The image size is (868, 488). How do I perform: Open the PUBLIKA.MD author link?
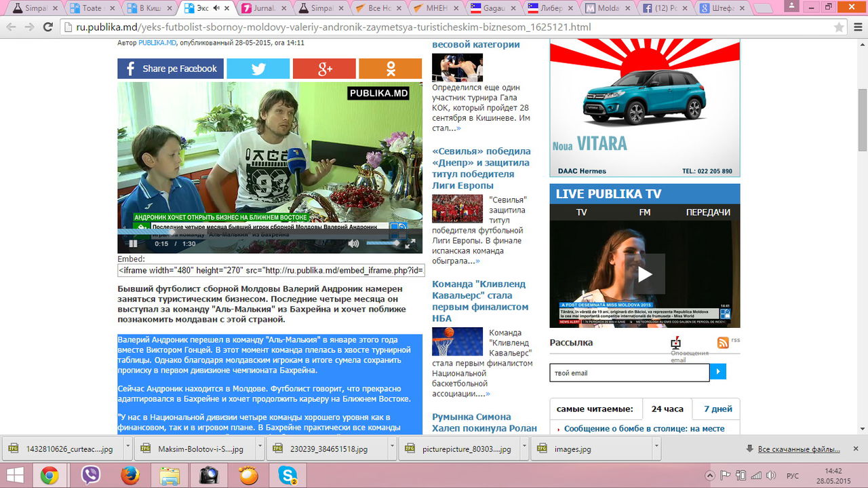(x=157, y=43)
